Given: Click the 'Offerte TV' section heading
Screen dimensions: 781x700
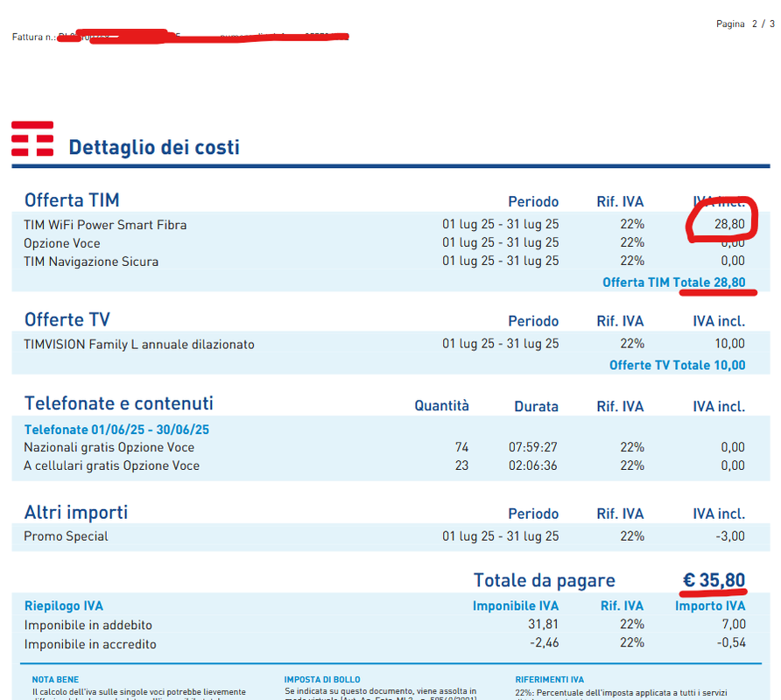Looking at the screenshot, I should 67,319.
